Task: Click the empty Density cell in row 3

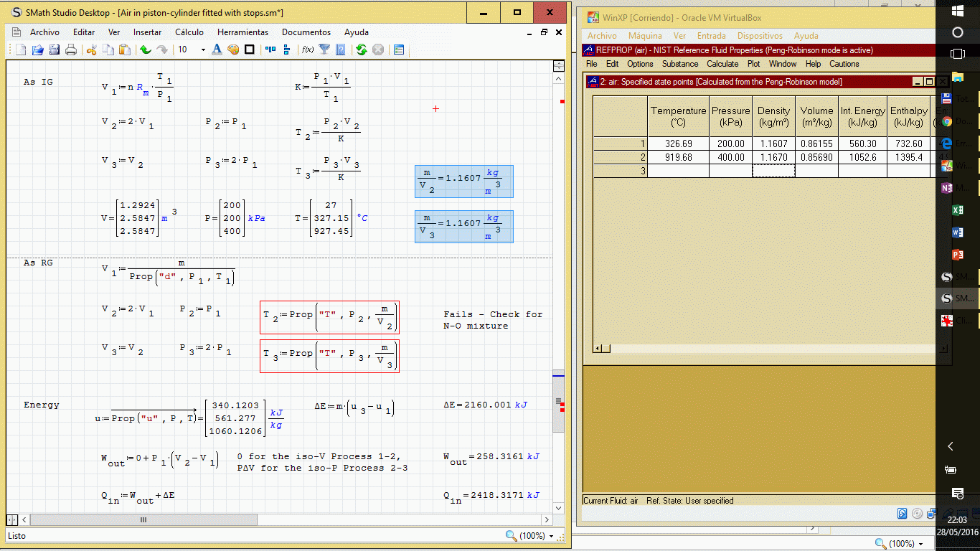Action: coord(773,171)
